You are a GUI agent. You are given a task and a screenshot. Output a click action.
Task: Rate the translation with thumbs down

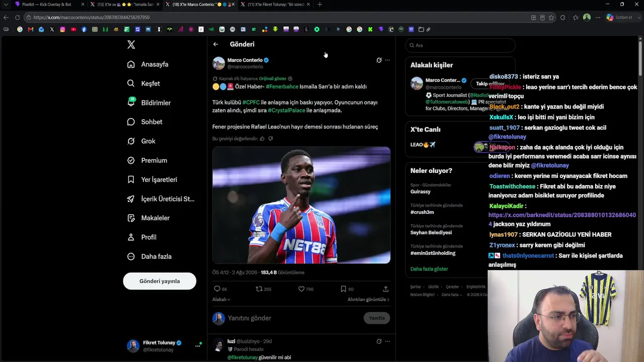pos(271,139)
